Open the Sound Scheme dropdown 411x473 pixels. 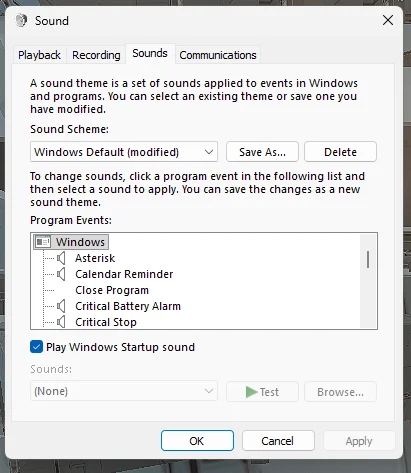click(124, 152)
